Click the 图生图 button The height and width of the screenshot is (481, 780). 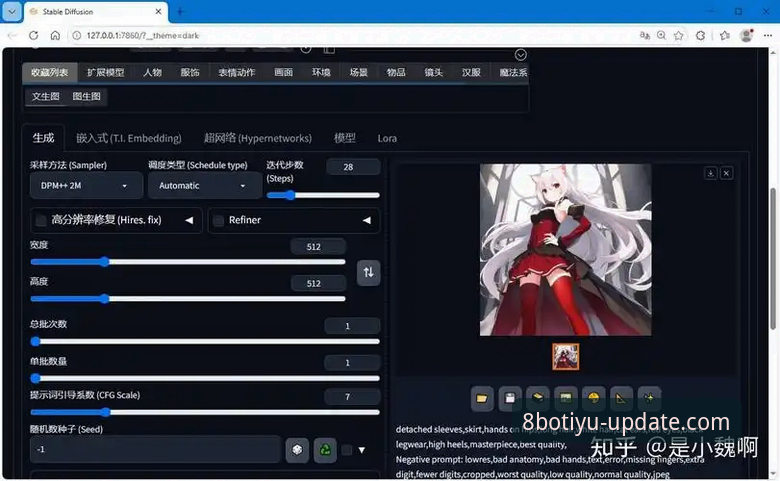pos(87,96)
